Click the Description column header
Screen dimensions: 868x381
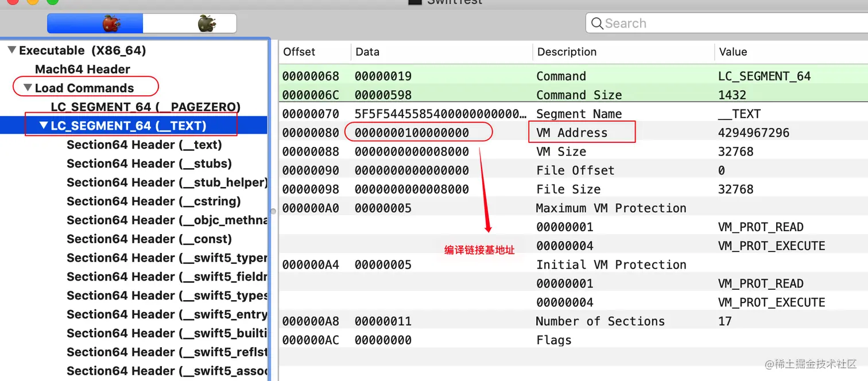pyautogui.click(x=567, y=52)
